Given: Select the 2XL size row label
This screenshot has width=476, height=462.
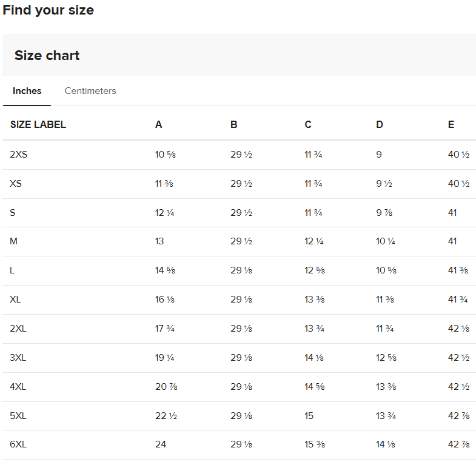Looking at the screenshot, I should point(19,329).
